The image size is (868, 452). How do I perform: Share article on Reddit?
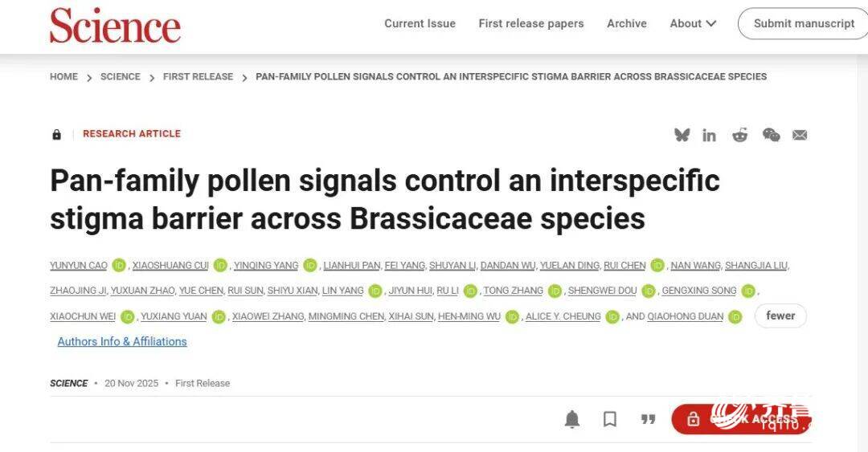[x=739, y=135]
